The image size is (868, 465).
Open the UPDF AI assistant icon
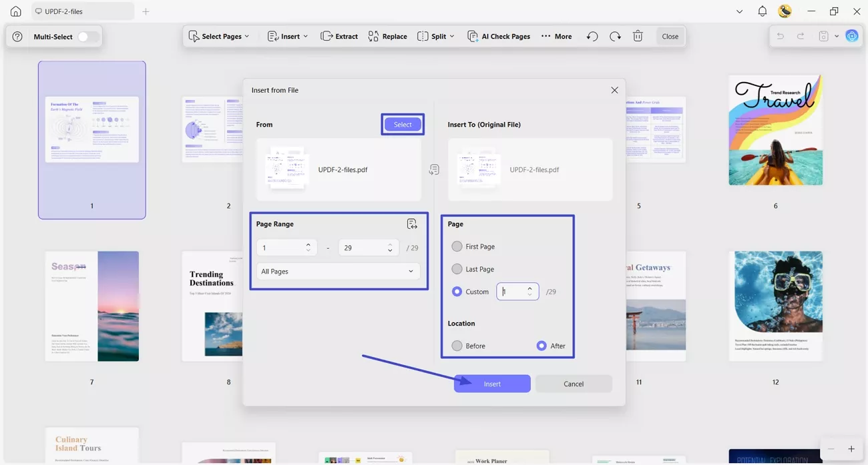tap(852, 35)
